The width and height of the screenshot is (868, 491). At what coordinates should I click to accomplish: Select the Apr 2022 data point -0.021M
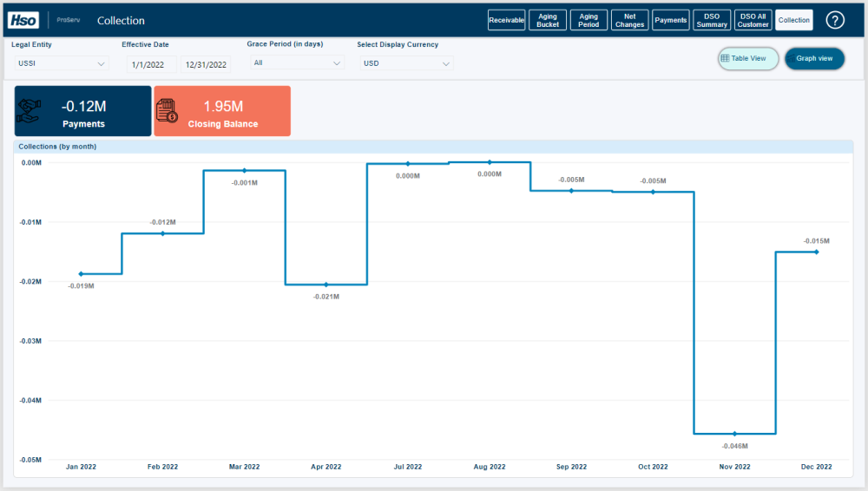coord(326,285)
